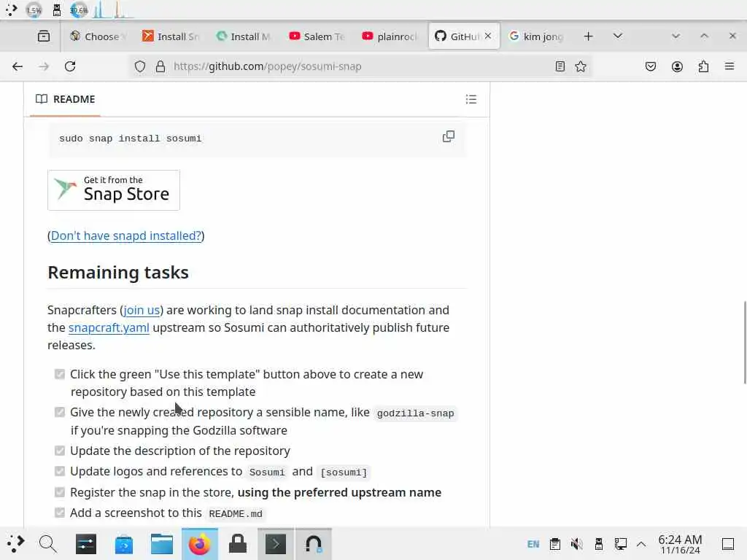The image size is (747, 560).
Task: Show site security padlock info
Action: (x=160, y=66)
